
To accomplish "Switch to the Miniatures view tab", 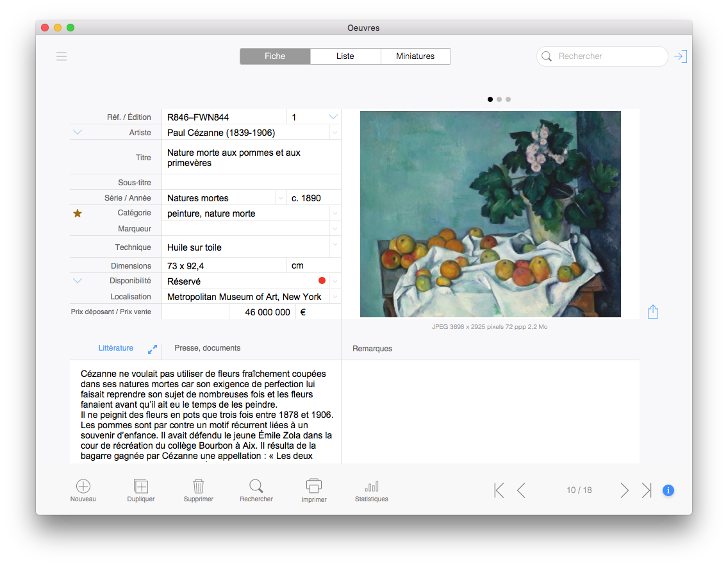I will pyautogui.click(x=415, y=56).
